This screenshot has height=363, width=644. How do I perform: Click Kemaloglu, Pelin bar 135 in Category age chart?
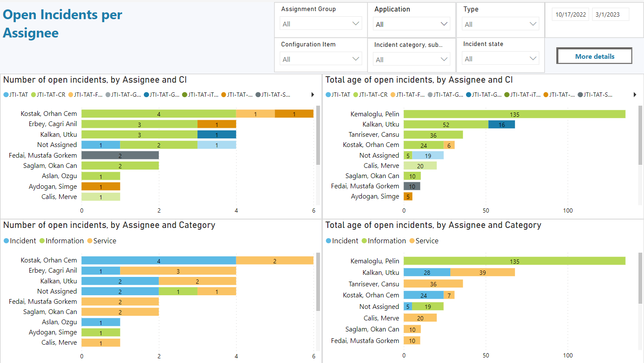click(x=514, y=261)
